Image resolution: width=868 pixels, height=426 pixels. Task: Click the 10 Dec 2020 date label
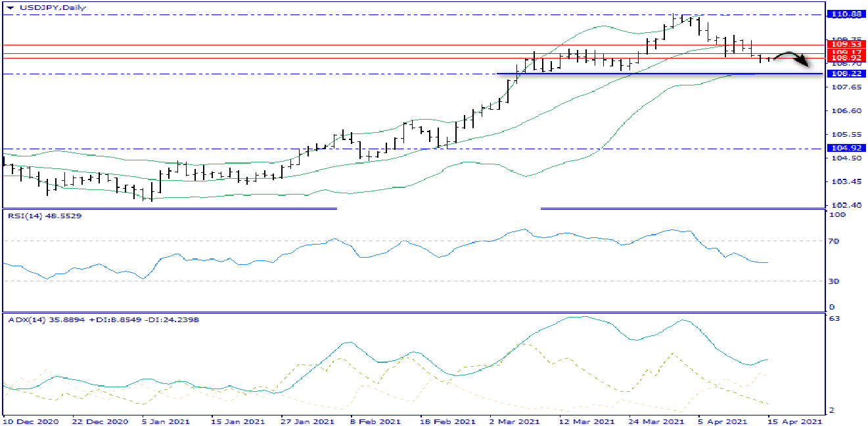pyautogui.click(x=30, y=420)
